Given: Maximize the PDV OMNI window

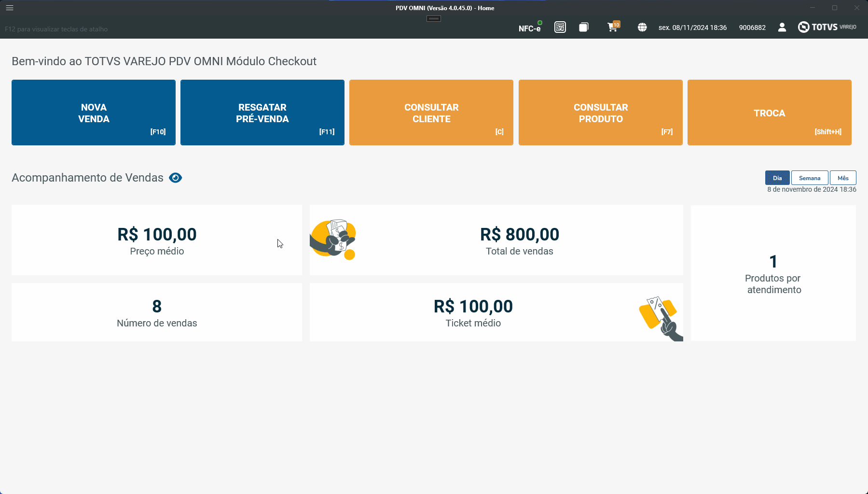Looking at the screenshot, I should pyautogui.click(x=835, y=8).
